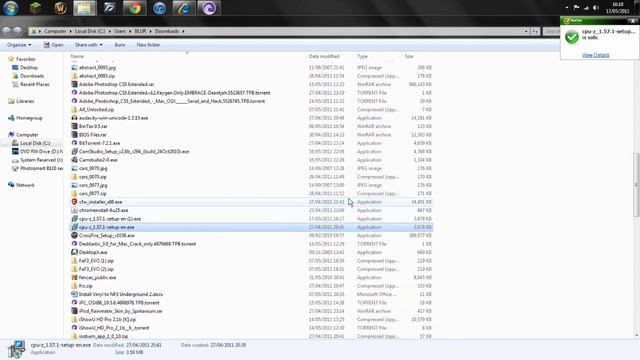Click the address bar refresh button
The image size is (640, 360).
click(535, 31)
